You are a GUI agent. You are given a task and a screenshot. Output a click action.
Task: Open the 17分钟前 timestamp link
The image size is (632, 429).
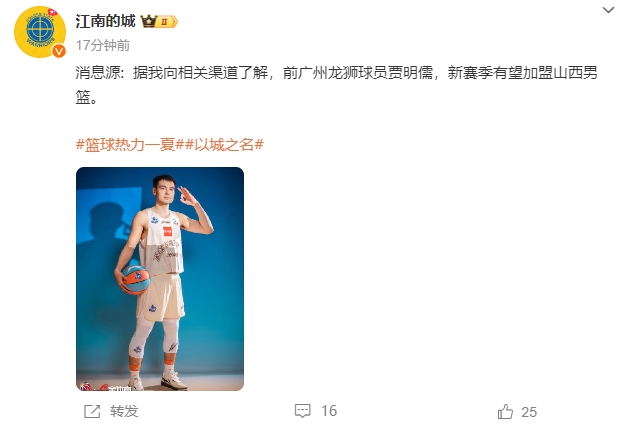[103, 45]
